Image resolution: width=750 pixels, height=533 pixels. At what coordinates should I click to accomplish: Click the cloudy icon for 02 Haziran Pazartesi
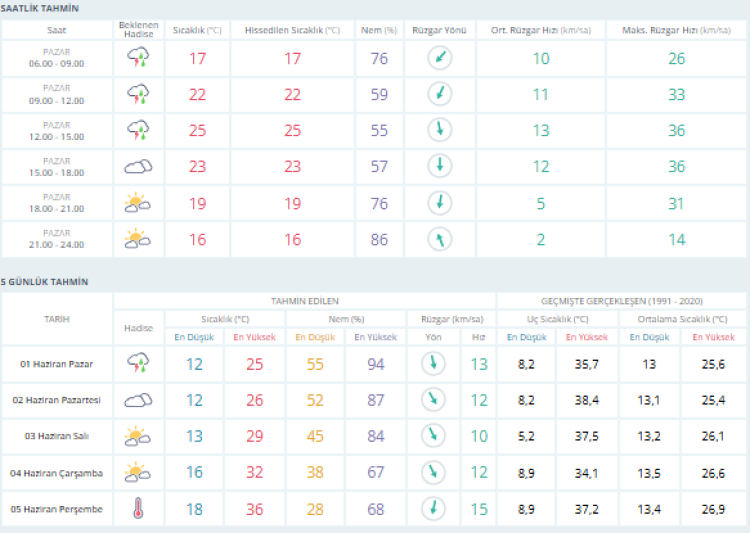pos(138,400)
